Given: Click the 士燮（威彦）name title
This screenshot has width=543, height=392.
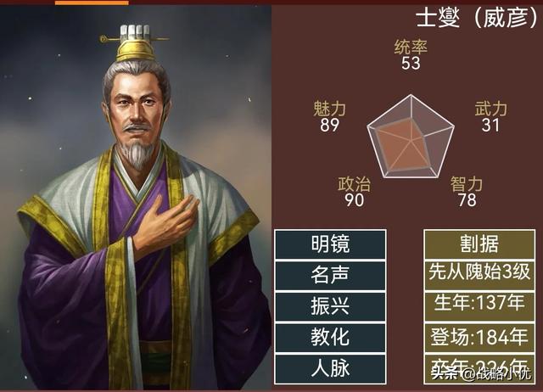Looking at the screenshot, I should tap(477, 17).
